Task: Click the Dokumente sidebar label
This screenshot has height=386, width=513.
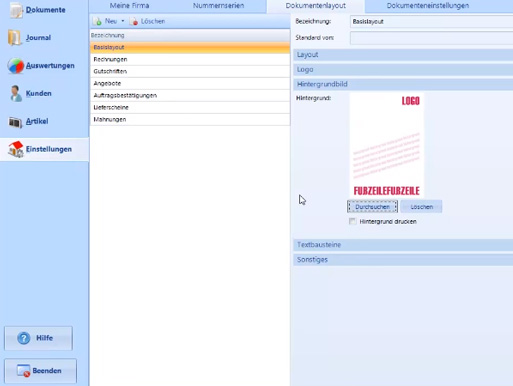Action: [46, 10]
